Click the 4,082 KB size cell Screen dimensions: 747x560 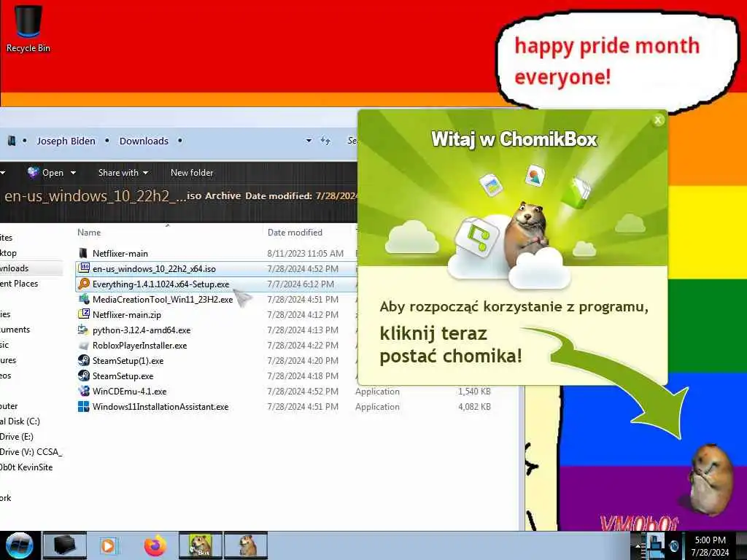coord(474,407)
